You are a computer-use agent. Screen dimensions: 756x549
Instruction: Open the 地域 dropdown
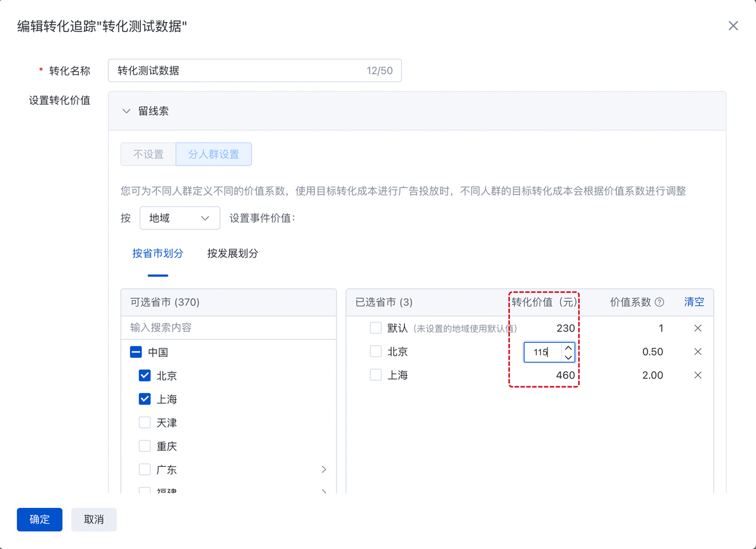point(180,218)
